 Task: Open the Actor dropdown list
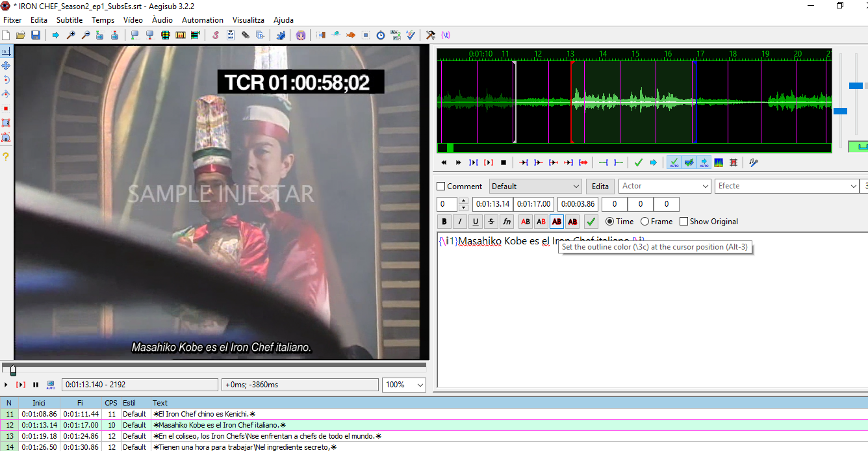tap(706, 187)
